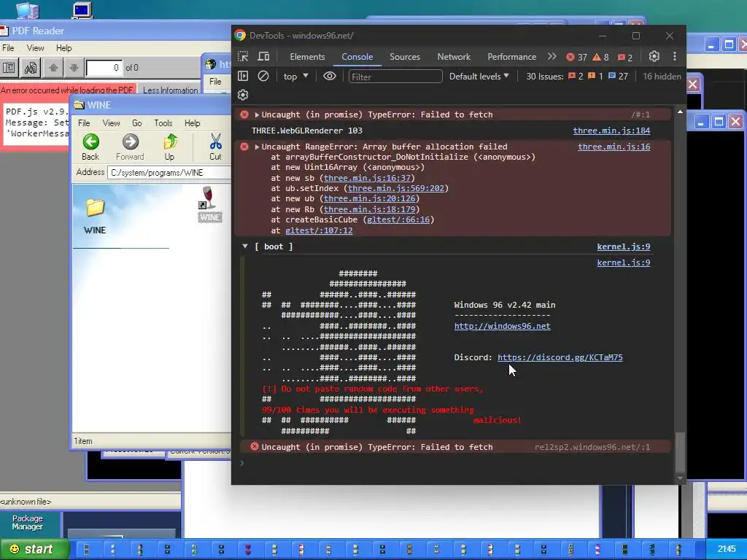Clear the console with the ban icon
The image size is (747, 560).
click(263, 76)
